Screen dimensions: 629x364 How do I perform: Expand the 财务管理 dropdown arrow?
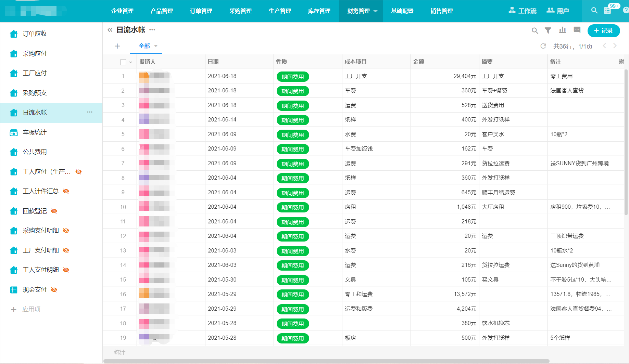point(376,11)
